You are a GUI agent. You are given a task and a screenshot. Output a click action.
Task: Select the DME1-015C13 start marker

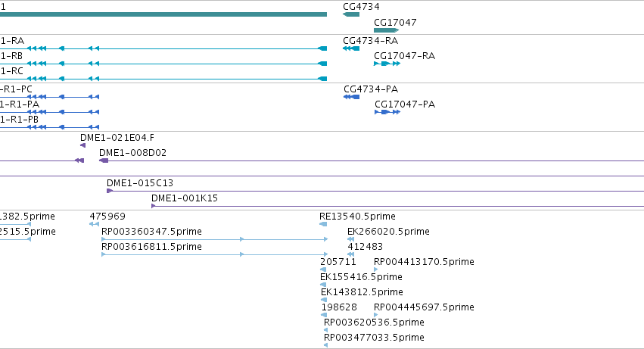pos(110,191)
